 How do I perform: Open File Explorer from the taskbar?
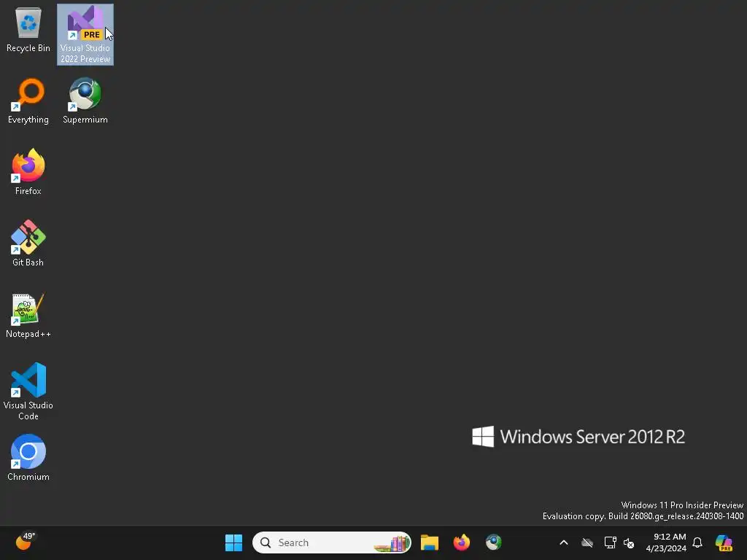429,542
